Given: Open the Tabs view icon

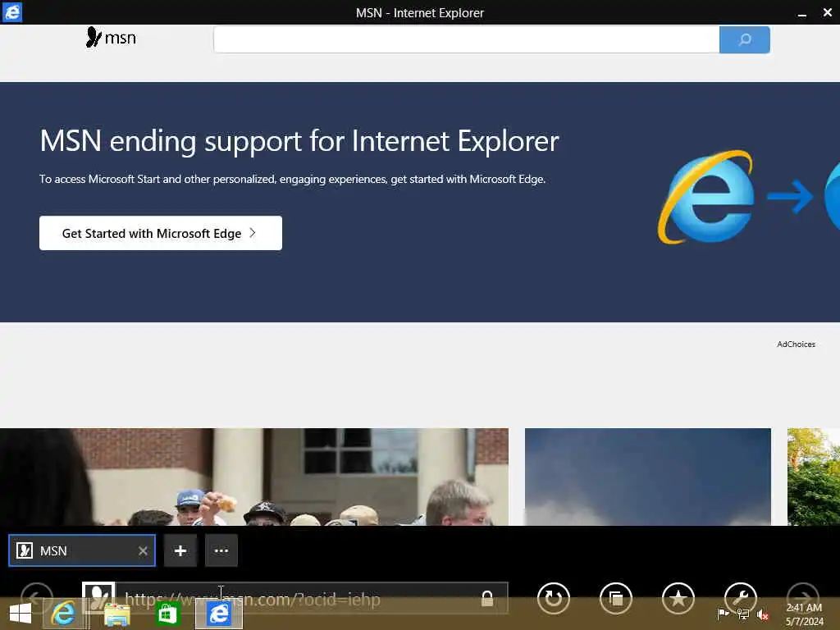Looking at the screenshot, I should 615,598.
